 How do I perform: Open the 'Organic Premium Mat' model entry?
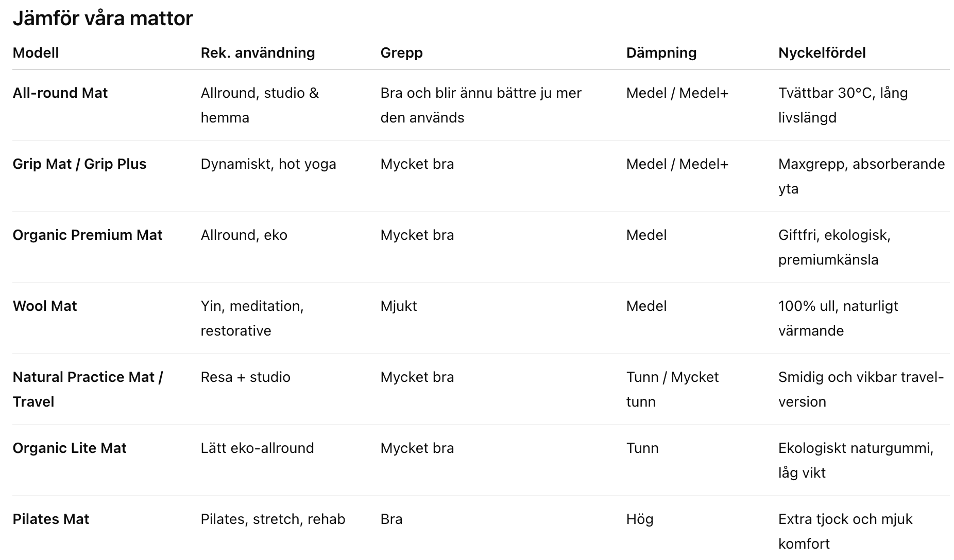87,235
